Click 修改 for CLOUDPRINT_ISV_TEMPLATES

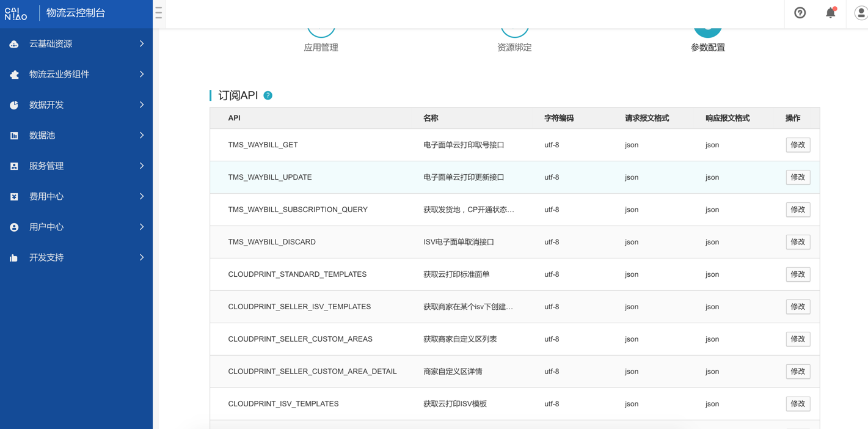(x=798, y=404)
